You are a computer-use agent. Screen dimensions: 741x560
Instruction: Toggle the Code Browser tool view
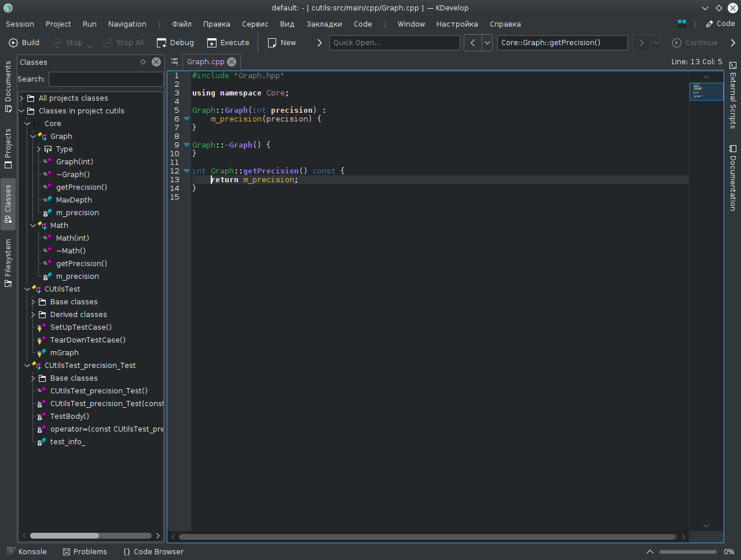[x=153, y=552]
